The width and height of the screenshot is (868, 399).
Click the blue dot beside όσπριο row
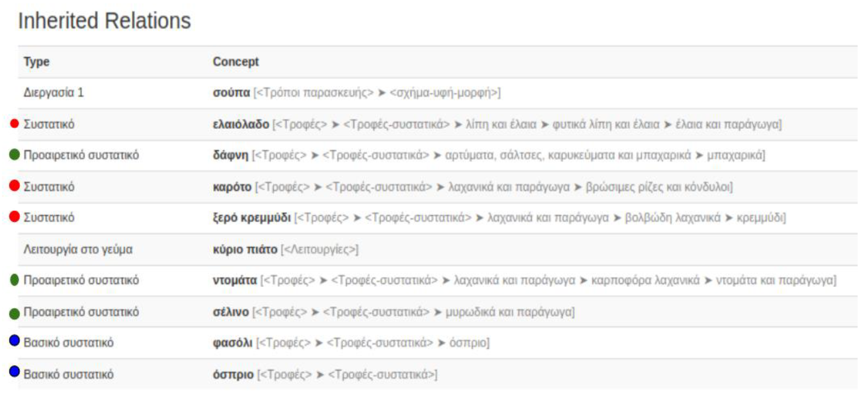tap(15, 372)
